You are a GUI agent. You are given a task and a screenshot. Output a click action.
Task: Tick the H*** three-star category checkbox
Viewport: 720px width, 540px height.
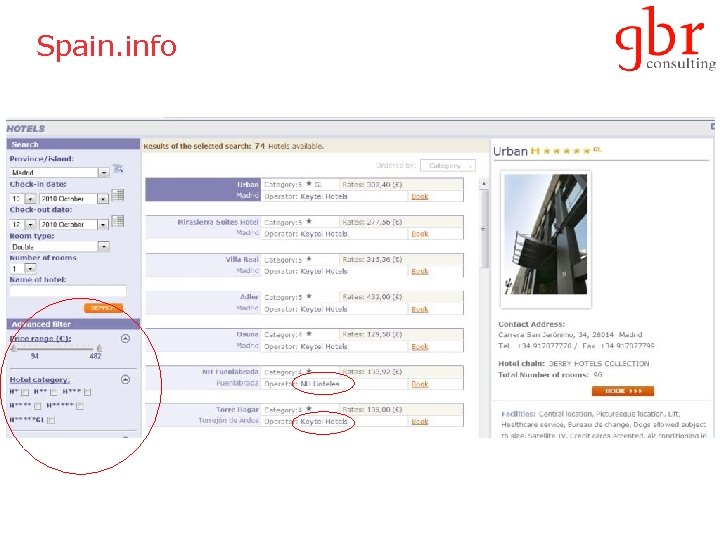(87, 392)
